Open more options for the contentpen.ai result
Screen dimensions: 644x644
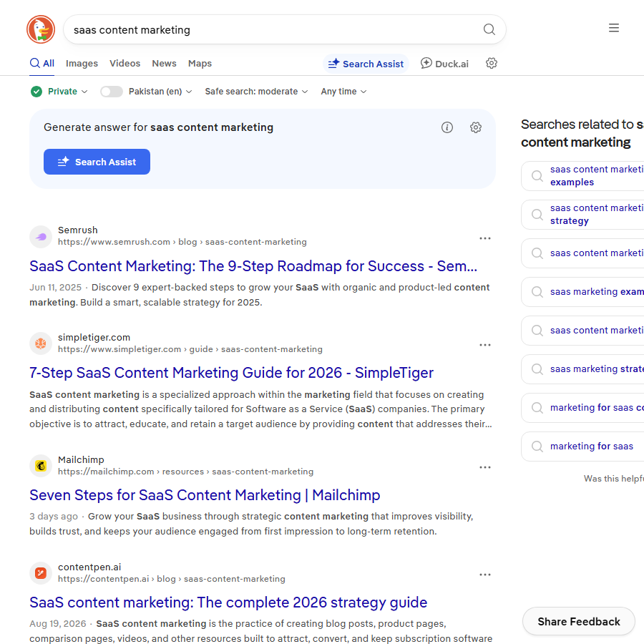point(485,575)
